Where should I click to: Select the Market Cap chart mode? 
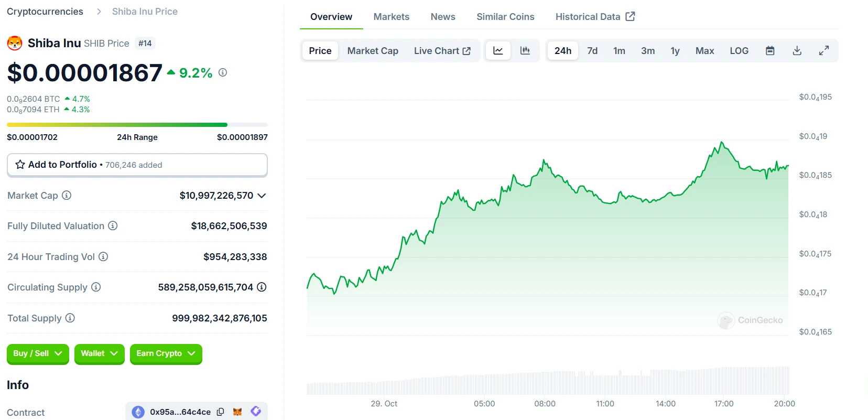coord(373,51)
